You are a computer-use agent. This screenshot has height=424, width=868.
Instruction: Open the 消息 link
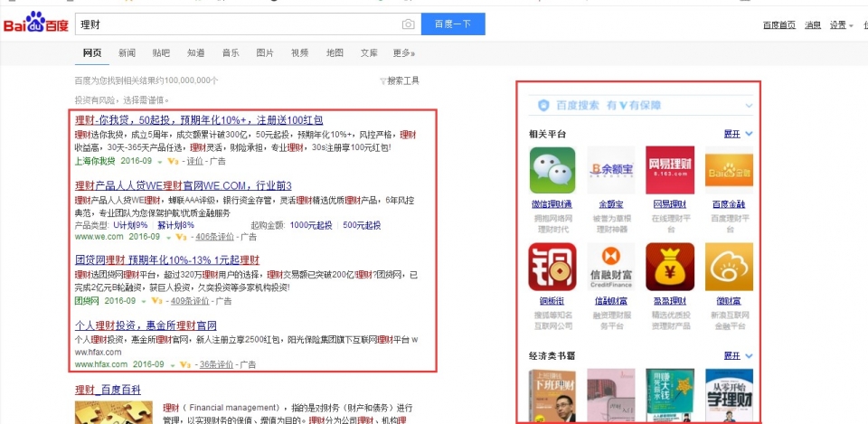[813, 25]
